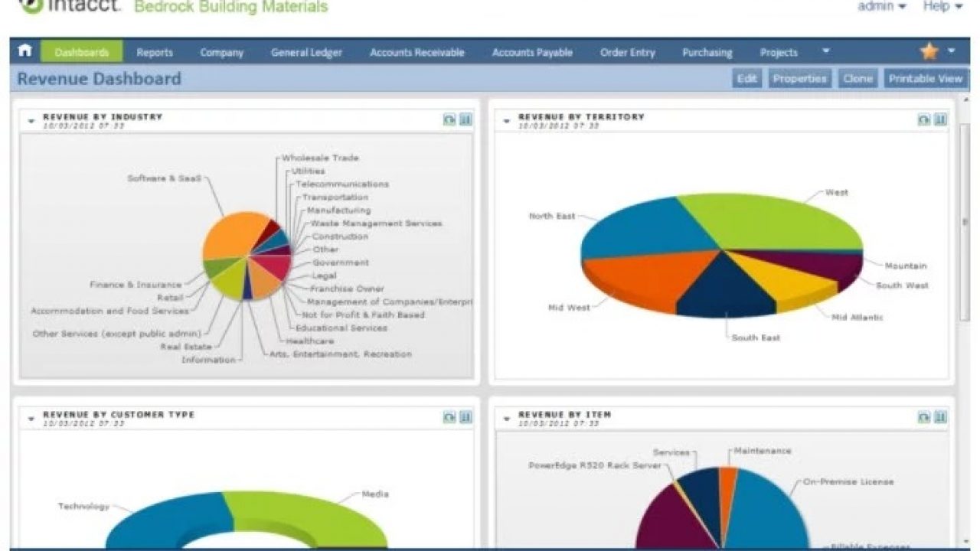Click the Telecommunications chart label
Image resolution: width=980 pixels, height=551 pixels.
point(342,184)
